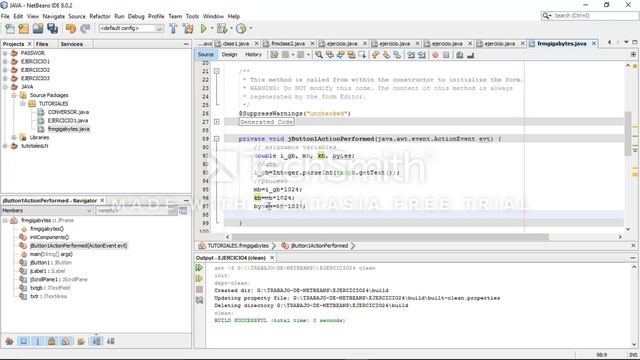The width and height of the screenshot is (640, 360).
Task: Click the Debug Project toolbar icon
Action: [222, 29]
